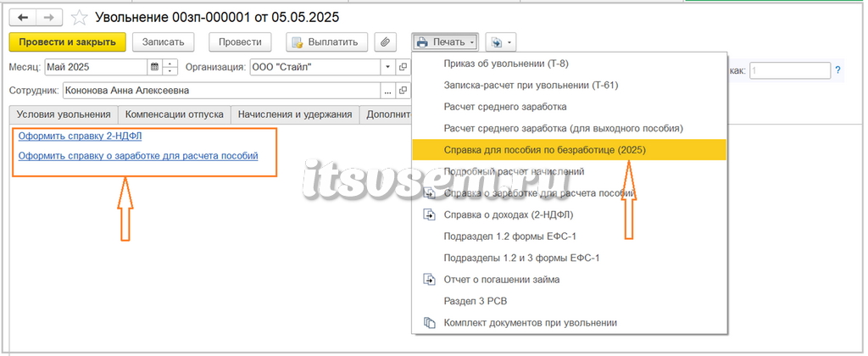The height and width of the screenshot is (356, 868).
Task: Select Записка-расчет при увольнении (Т-61)
Action: pos(569,86)
